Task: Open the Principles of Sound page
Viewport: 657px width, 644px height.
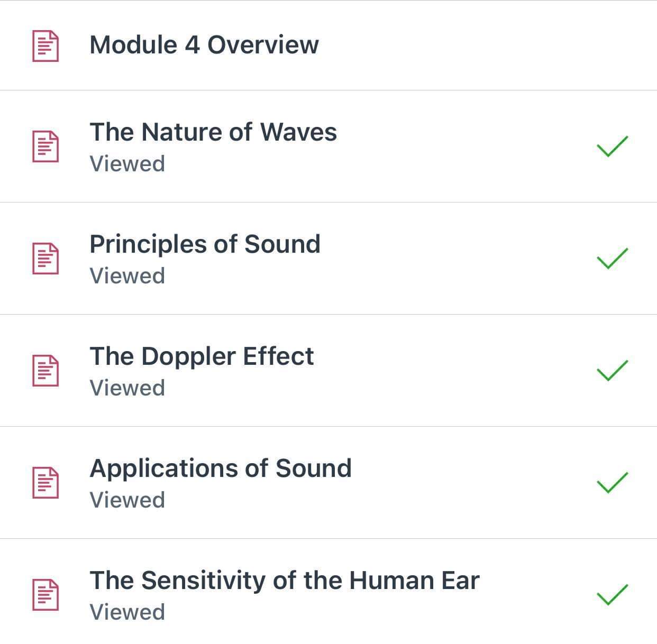Action: click(205, 244)
